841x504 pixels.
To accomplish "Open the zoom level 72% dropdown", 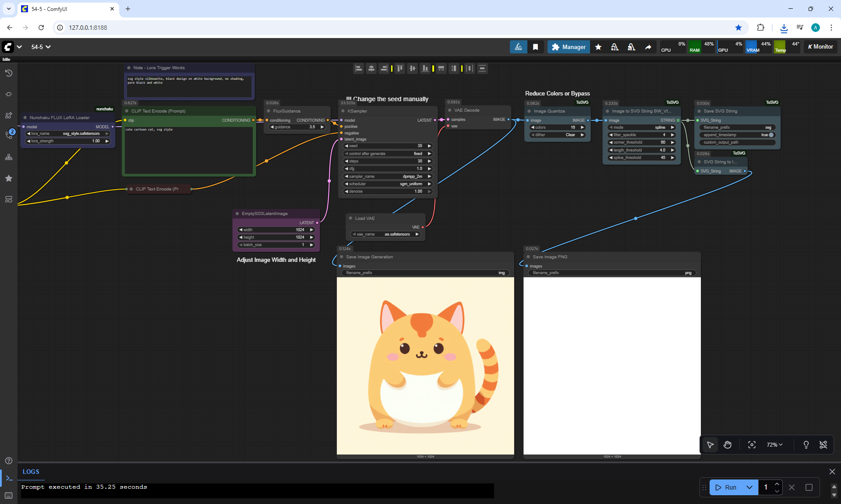I will [774, 445].
